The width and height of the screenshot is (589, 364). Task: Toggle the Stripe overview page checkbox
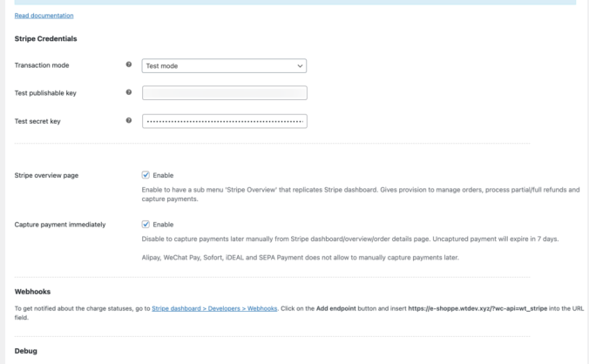click(x=146, y=175)
